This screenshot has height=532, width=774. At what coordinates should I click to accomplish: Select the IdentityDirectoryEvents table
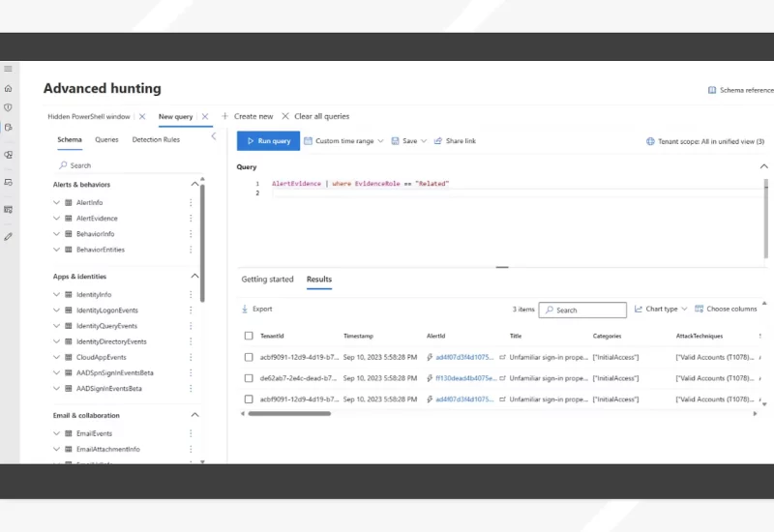coord(111,341)
